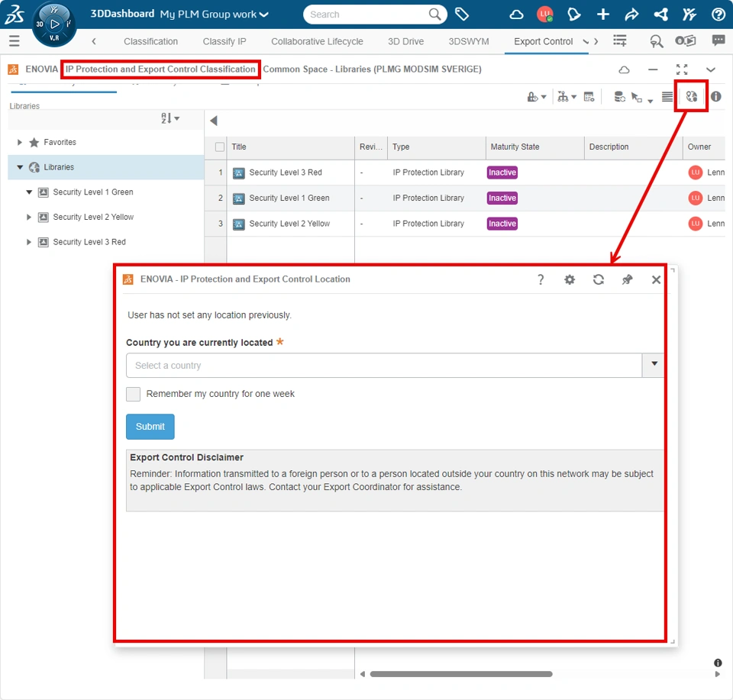The image size is (733, 700).
Task: Click the scrollbar right arrow at bottom
Action: [x=718, y=674]
